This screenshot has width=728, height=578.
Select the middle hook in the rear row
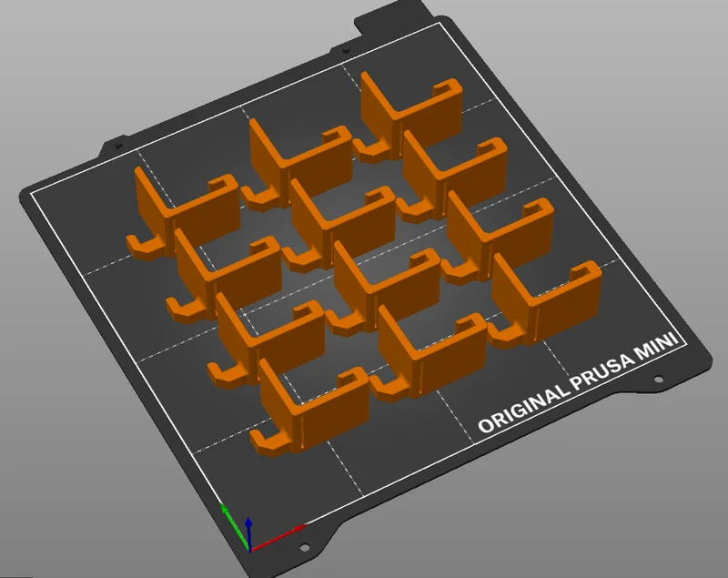click(x=298, y=166)
